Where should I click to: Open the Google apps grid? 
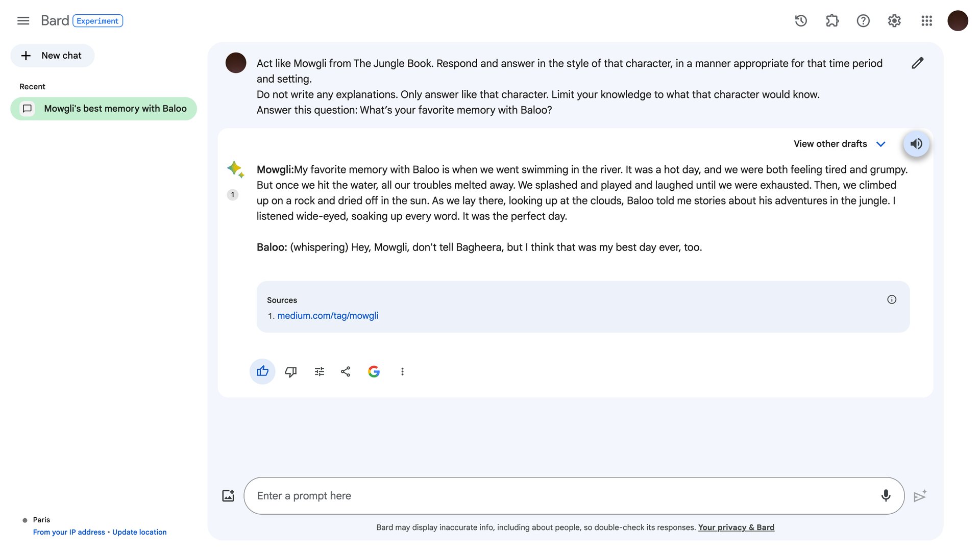(x=926, y=21)
